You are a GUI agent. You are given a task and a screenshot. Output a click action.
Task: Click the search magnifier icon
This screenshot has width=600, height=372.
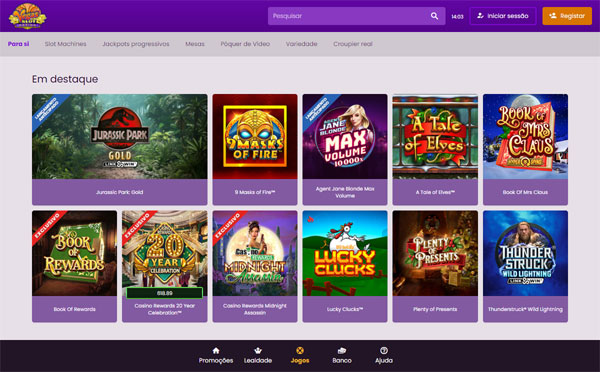tap(434, 16)
